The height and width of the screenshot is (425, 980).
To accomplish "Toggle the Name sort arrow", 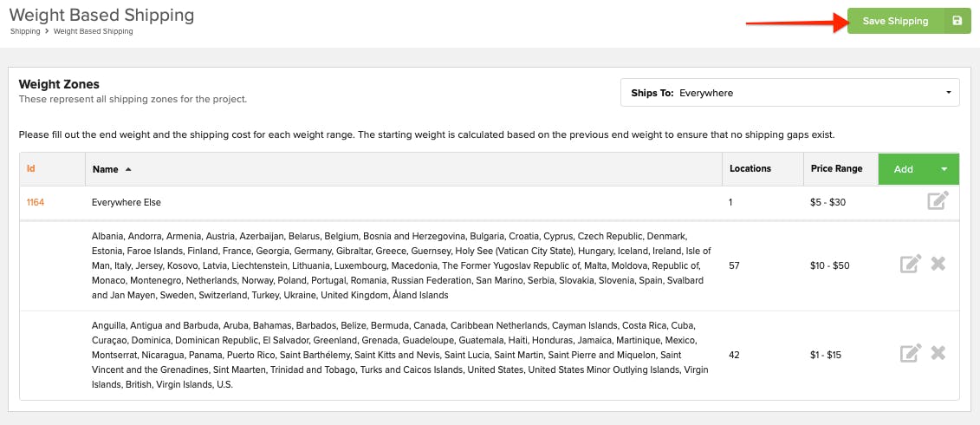I will pos(129,169).
